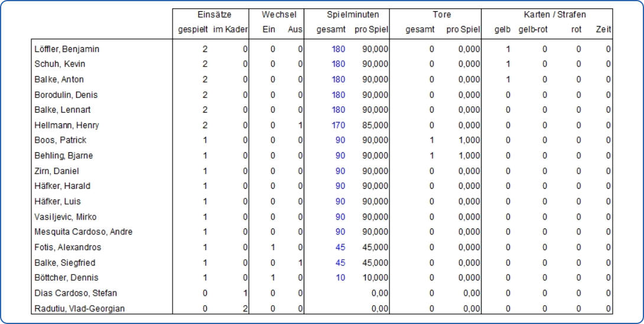Click the name Boos, Patrick
644x324 pixels.
tap(60, 140)
